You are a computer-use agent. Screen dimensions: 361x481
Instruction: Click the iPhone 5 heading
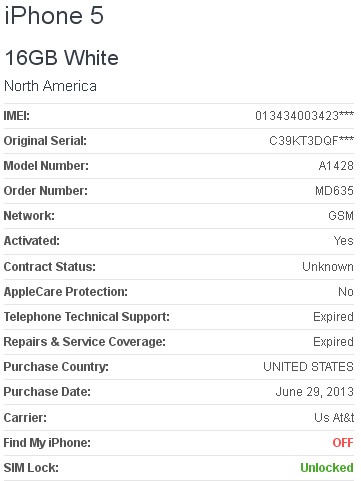click(54, 15)
